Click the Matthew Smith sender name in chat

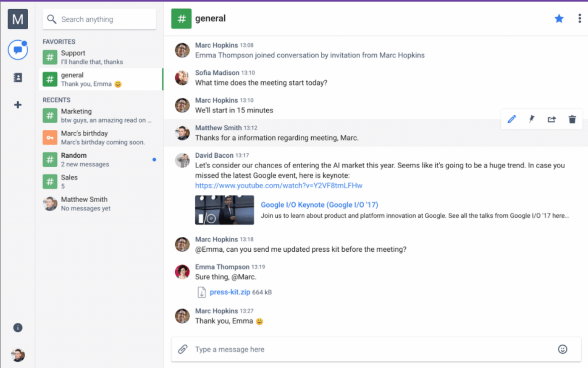click(x=218, y=128)
